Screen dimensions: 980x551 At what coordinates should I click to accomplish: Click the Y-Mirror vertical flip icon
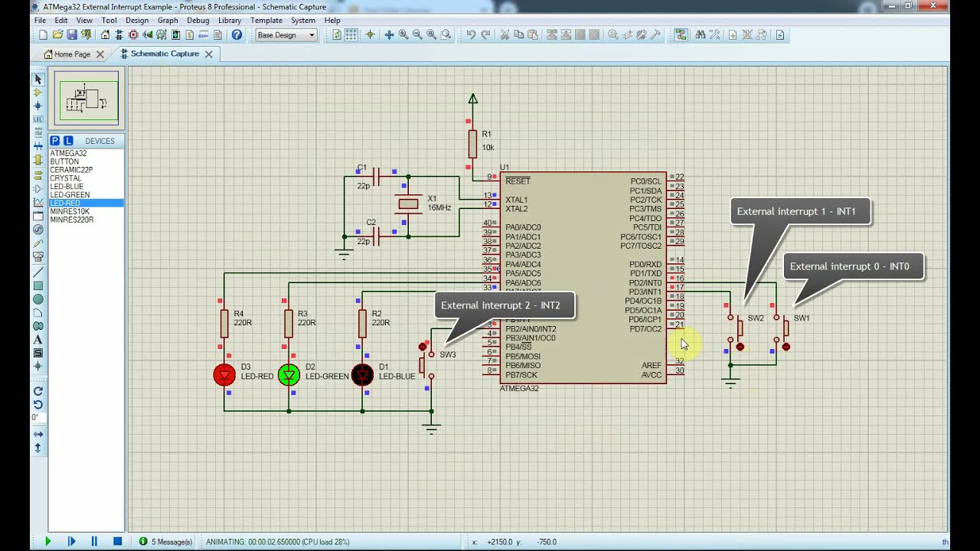38,448
